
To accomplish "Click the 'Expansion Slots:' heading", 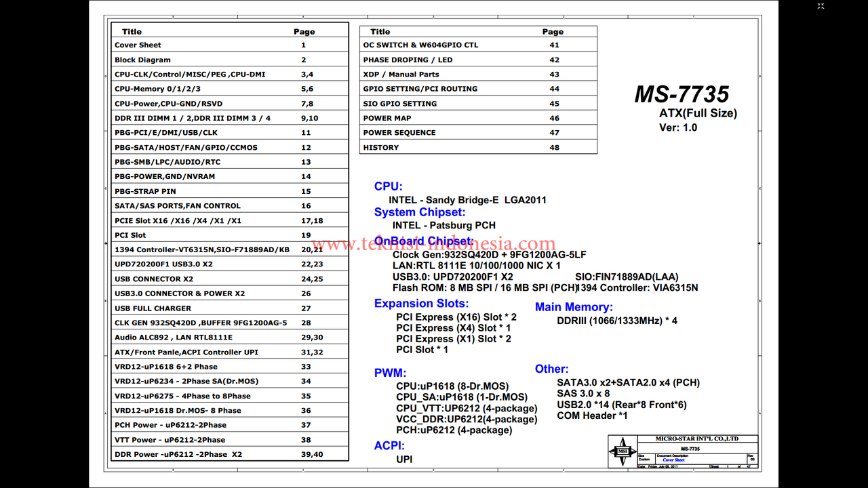I will 421,304.
